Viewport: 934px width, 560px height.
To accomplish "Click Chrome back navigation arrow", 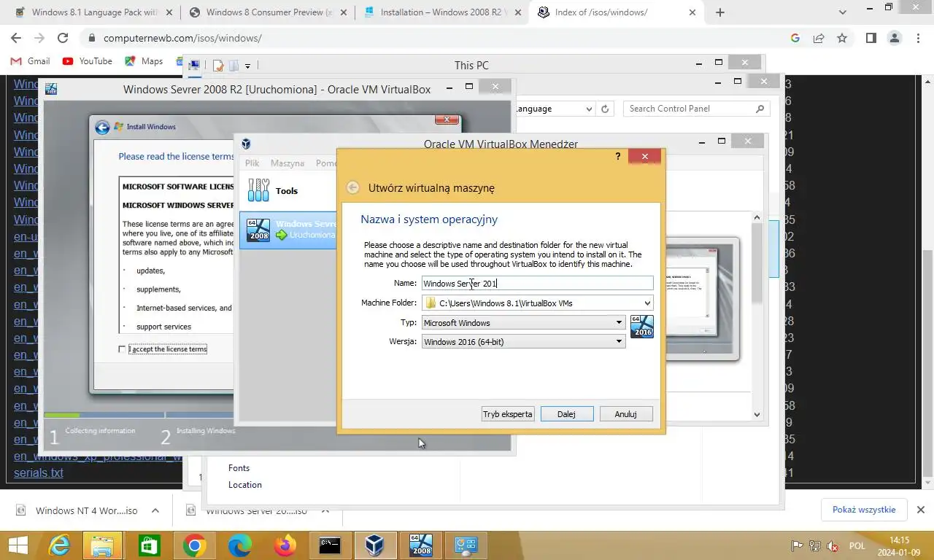I will pos(16,38).
